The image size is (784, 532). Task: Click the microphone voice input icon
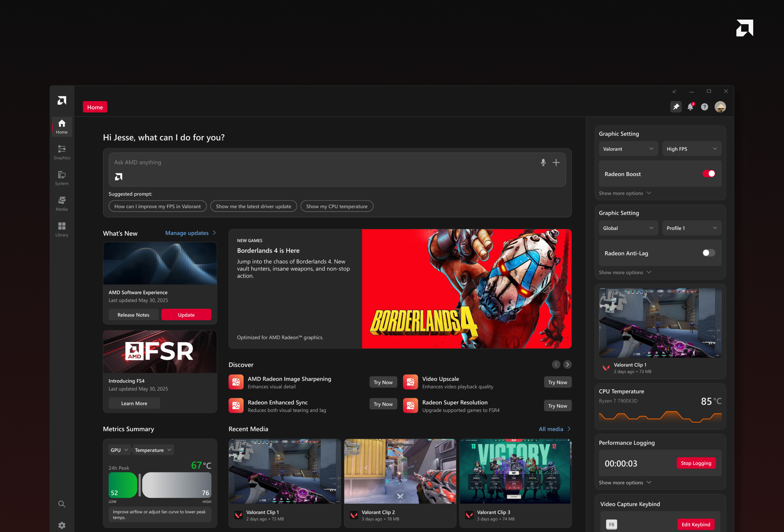click(x=543, y=162)
